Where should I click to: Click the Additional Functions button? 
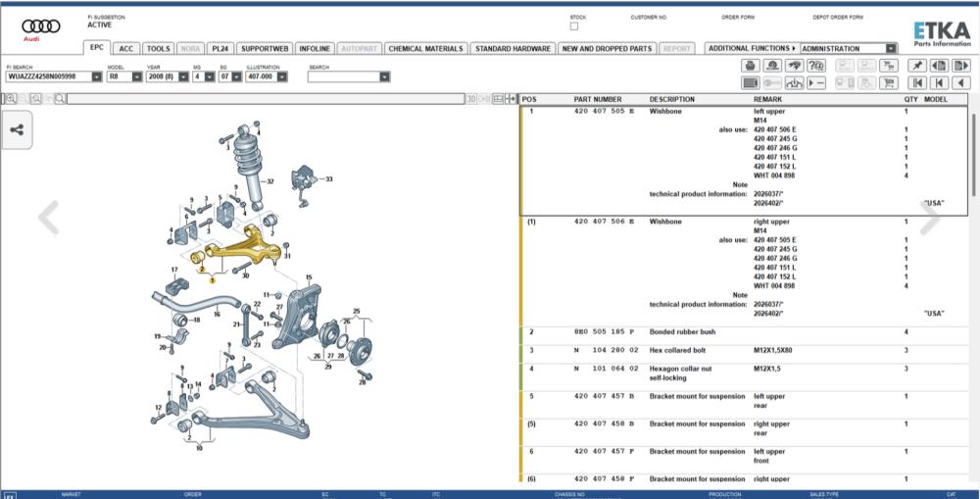(752, 48)
